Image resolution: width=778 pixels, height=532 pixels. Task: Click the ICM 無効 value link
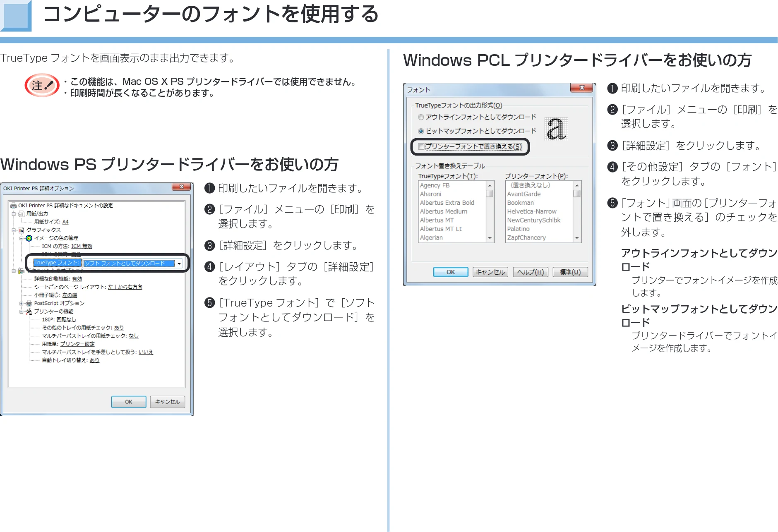[82, 247]
